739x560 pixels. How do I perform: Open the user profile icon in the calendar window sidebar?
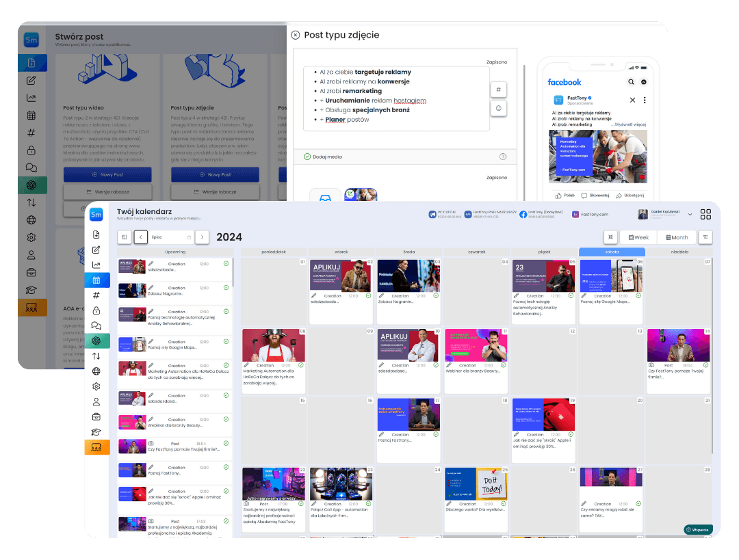pyautogui.click(x=96, y=402)
